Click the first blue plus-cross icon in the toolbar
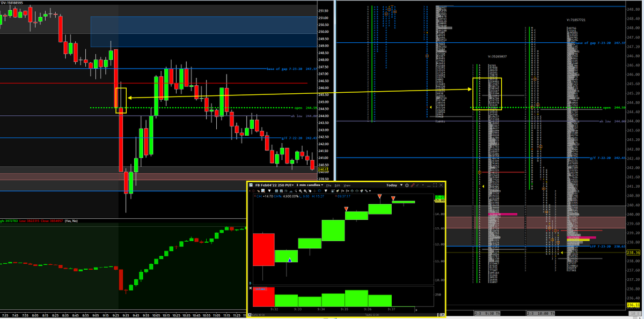644x319 pixels. (x=352, y=191)
